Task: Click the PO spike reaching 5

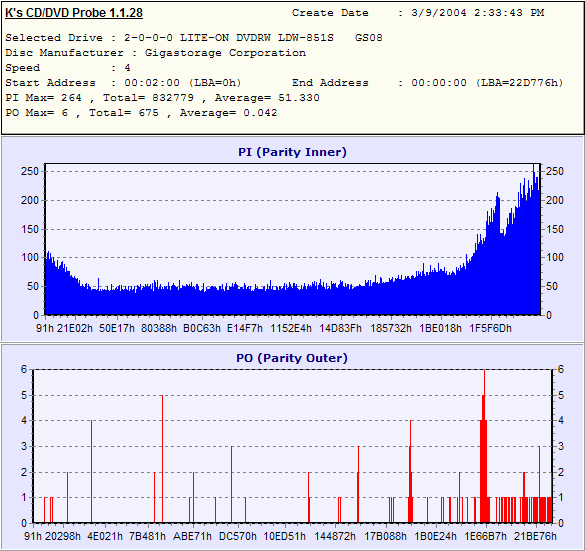Action: coord(162,459)
